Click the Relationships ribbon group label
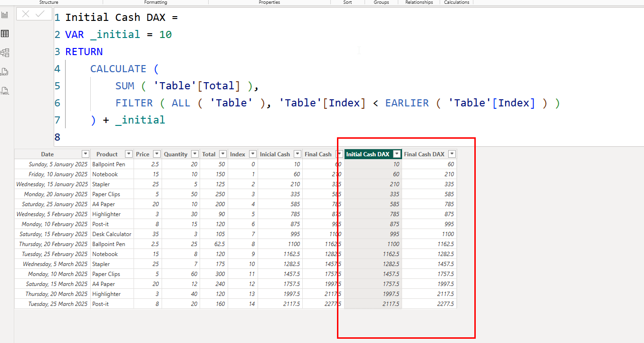The image size is (644, 343). pos(419,2)
